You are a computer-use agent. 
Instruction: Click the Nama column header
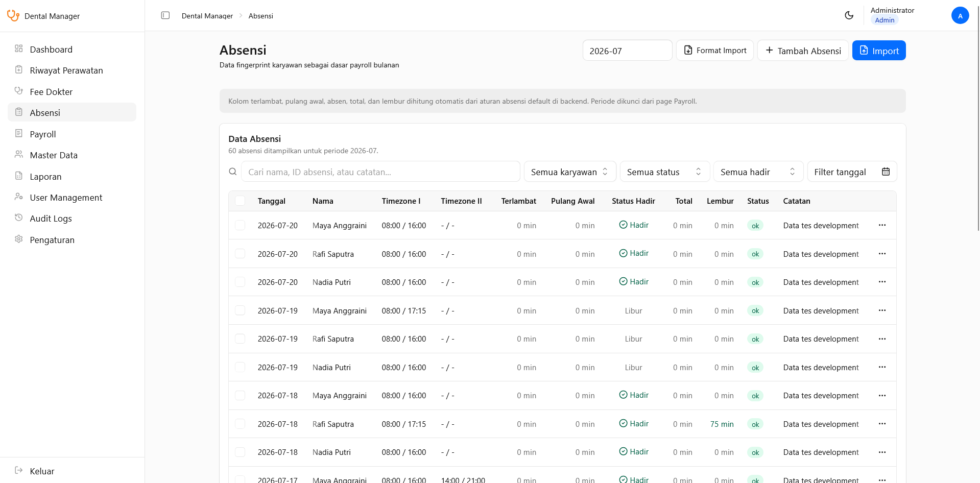point(323,201)
